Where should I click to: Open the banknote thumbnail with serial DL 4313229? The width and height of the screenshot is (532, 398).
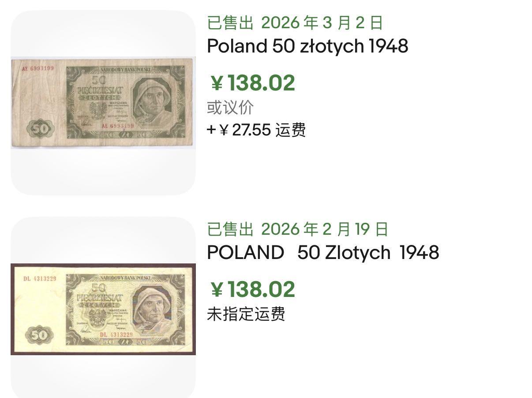click(103, 309)
